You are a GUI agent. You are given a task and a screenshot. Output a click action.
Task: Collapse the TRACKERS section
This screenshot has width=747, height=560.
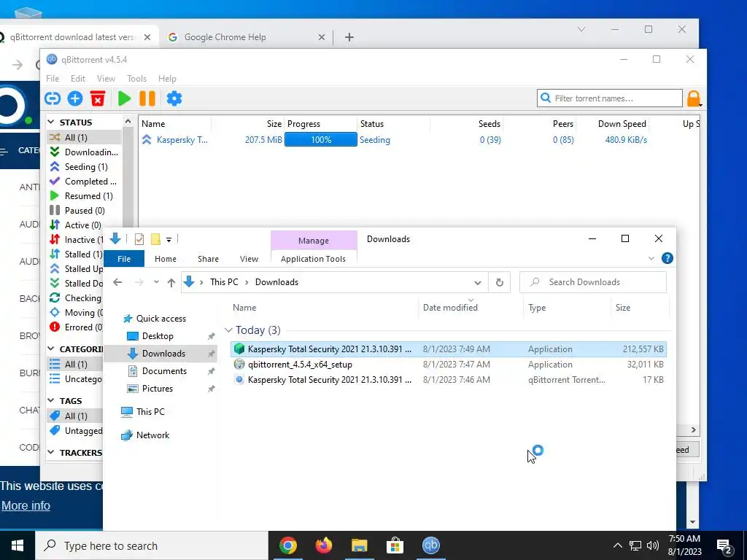(x=52, y=452)
